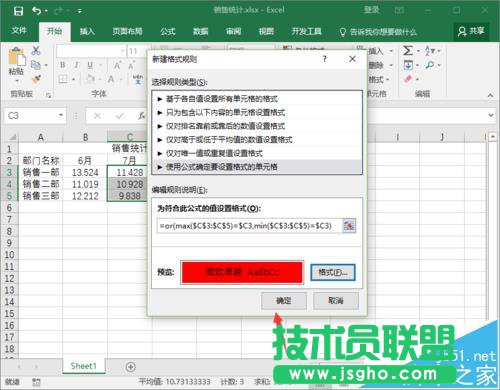
Task: Switch to the Developer tab
Action: click(x=306, y=31)
